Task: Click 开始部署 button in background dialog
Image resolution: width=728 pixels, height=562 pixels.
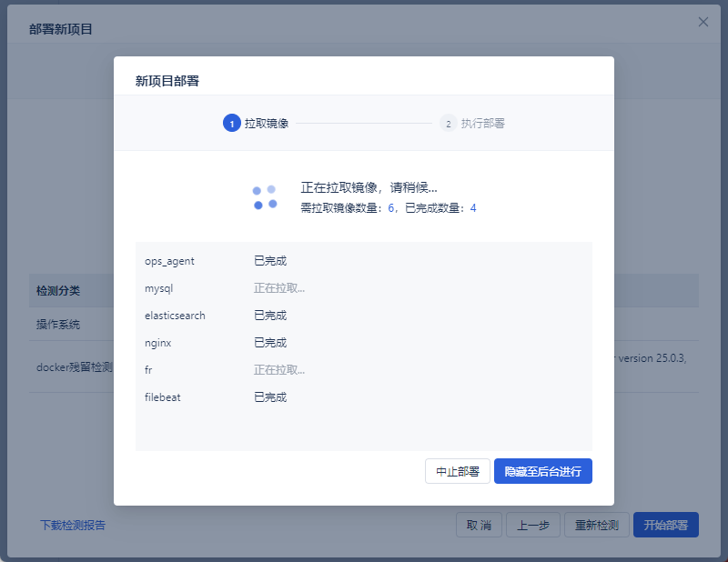Action: (x=666, y=525)
